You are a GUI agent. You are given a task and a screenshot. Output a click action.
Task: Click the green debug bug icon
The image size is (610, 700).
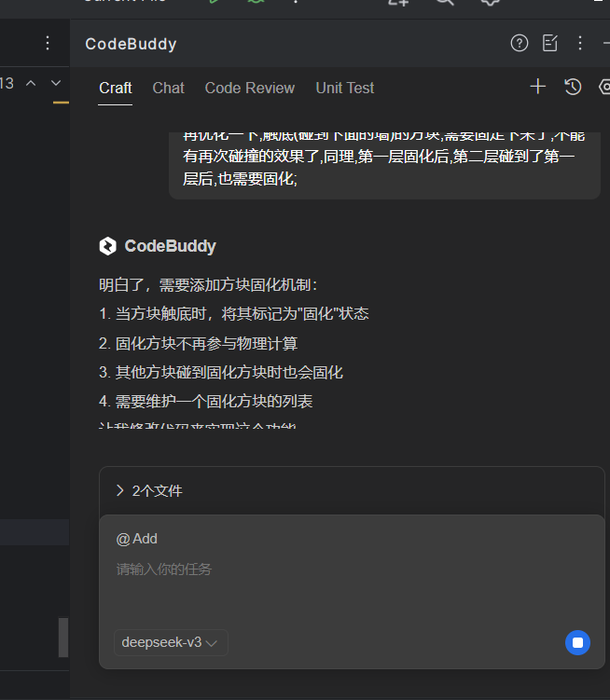[x=256, y=2]
